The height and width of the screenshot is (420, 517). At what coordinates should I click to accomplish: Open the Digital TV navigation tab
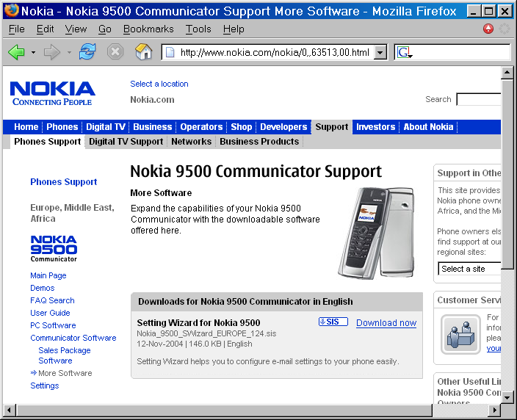click(106, 127)
